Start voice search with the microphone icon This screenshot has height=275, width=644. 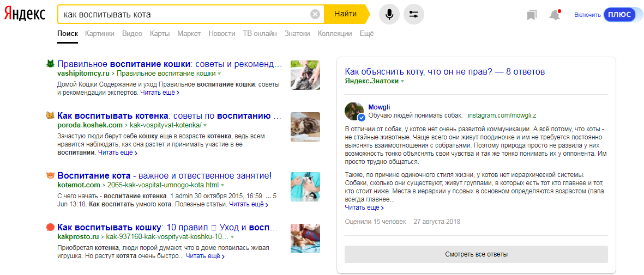pyautogui.click(x=389, y=15)
